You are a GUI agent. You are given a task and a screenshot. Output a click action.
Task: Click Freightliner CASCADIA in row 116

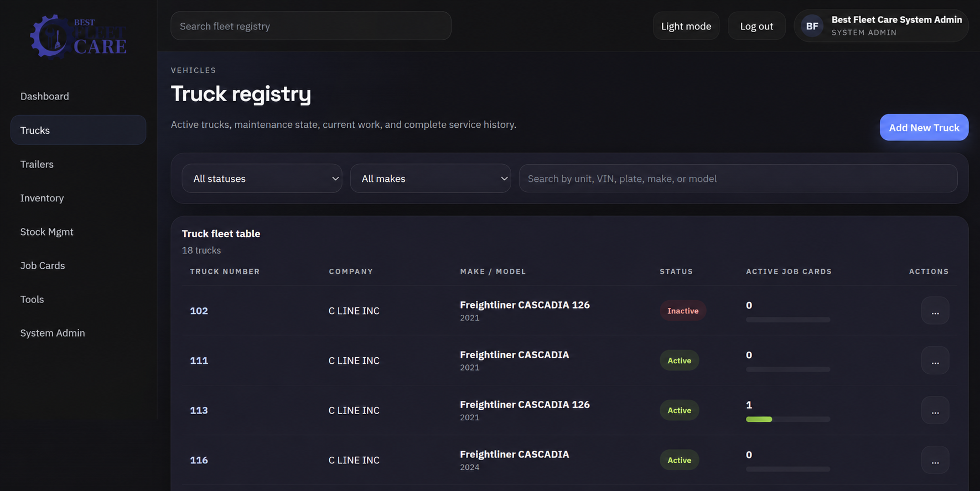point(514,454)
